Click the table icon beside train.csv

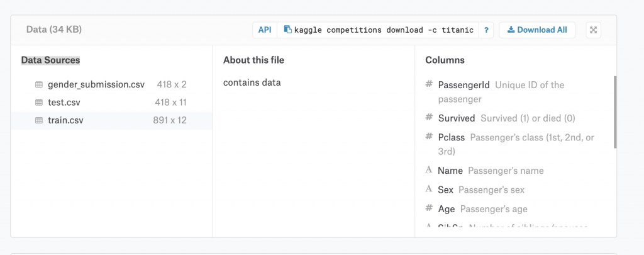pyautogui.click(x=39, y=120)
